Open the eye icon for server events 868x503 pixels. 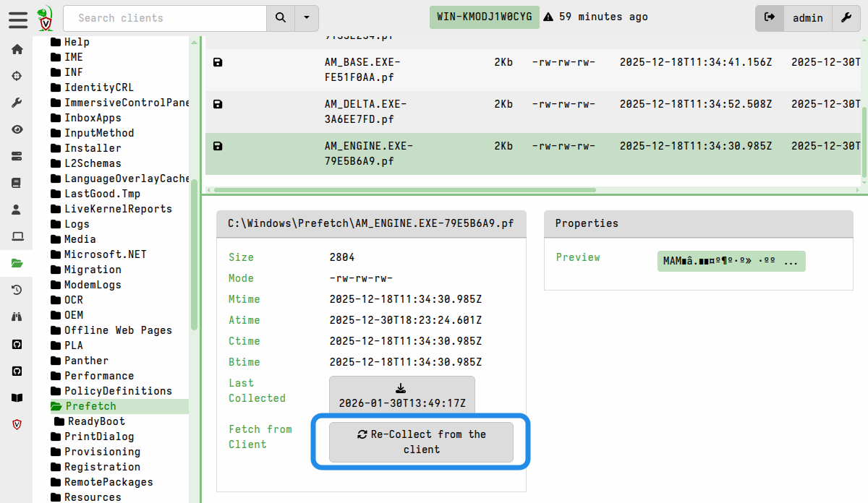point(17,129)
